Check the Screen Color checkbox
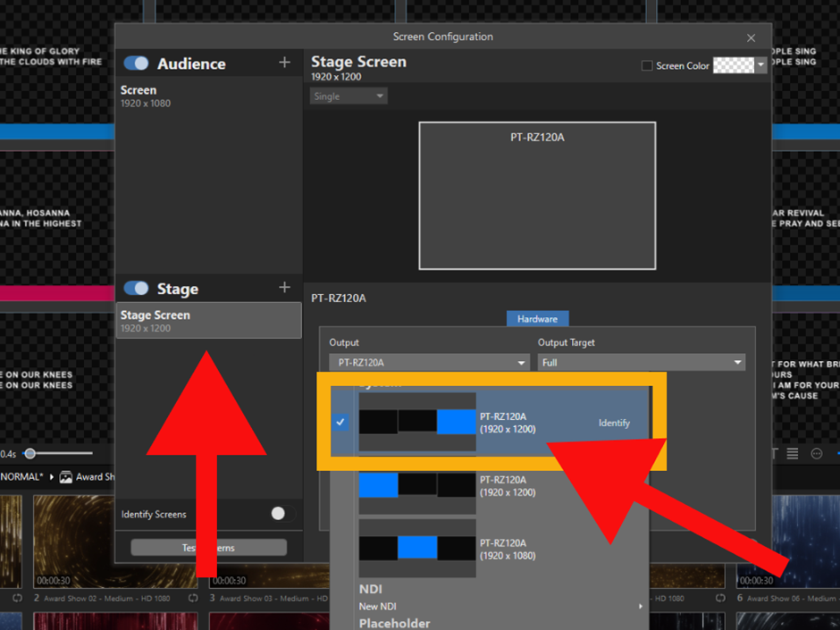This screenshot has width=840, height=630. pos(647,66)
